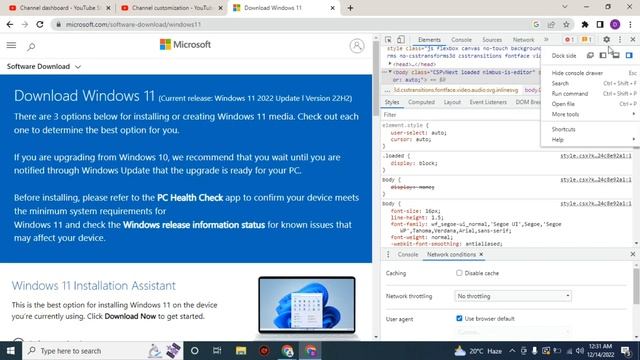Open the Computed styles tab
Screen dimensions: 640x360
point(421,102)
